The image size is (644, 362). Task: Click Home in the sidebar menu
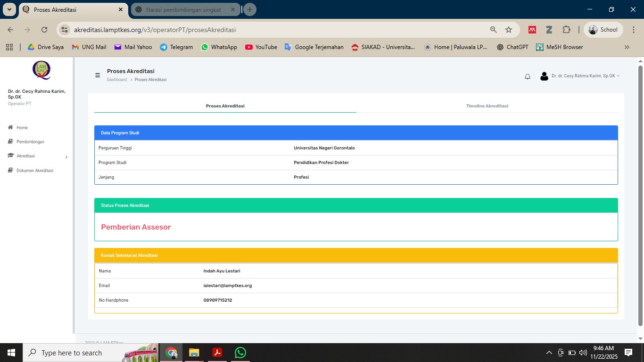22,128
